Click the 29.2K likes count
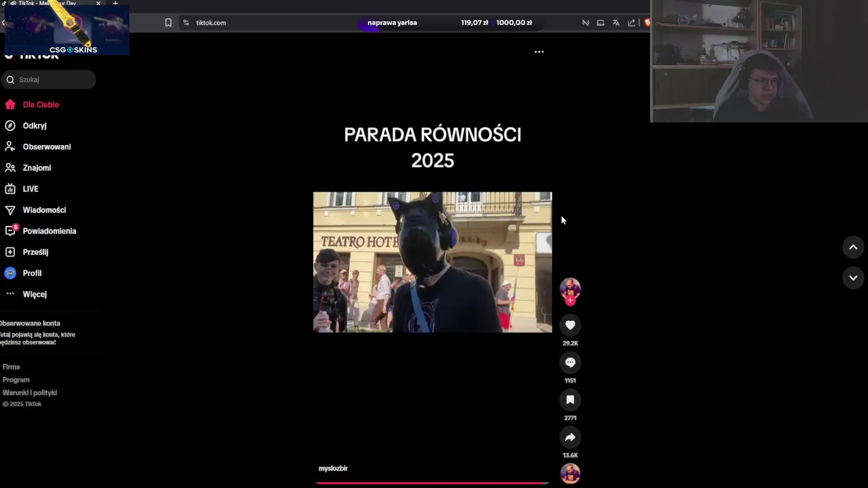The image size is (868, 488). [570, 343]
